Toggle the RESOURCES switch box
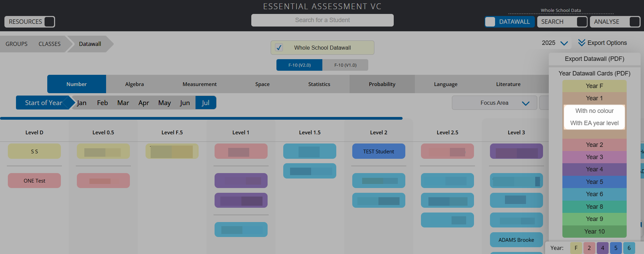The height and width of the screenshot is (254, 644). [49, 22]
